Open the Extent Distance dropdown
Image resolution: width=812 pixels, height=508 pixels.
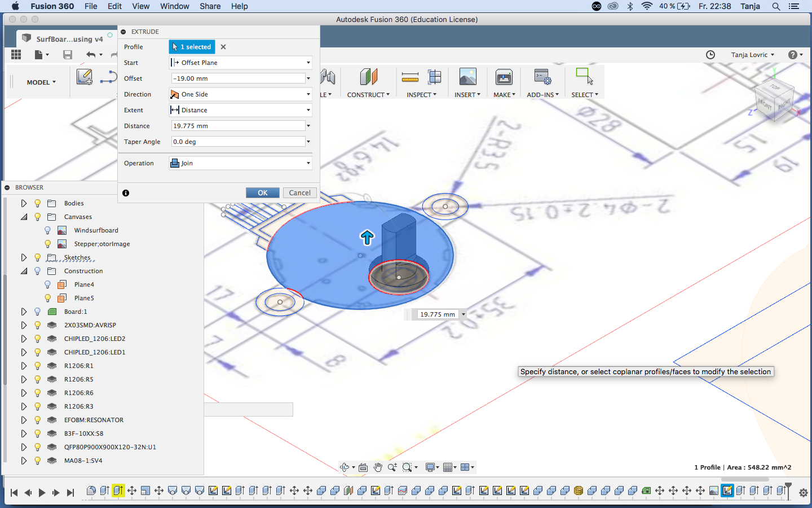tap(241, 110)
